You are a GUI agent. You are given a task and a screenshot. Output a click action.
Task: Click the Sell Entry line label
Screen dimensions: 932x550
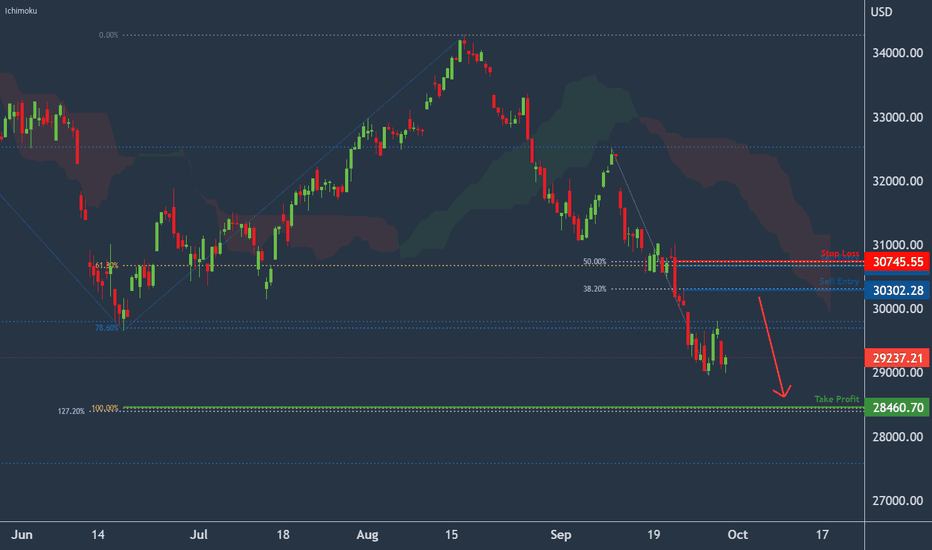[839, 281]
